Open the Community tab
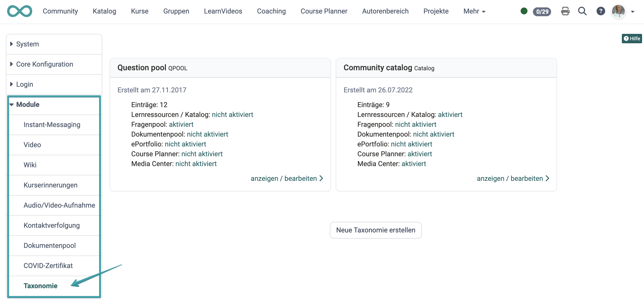This screenshot has width=644, height=299. pos(60,11)
